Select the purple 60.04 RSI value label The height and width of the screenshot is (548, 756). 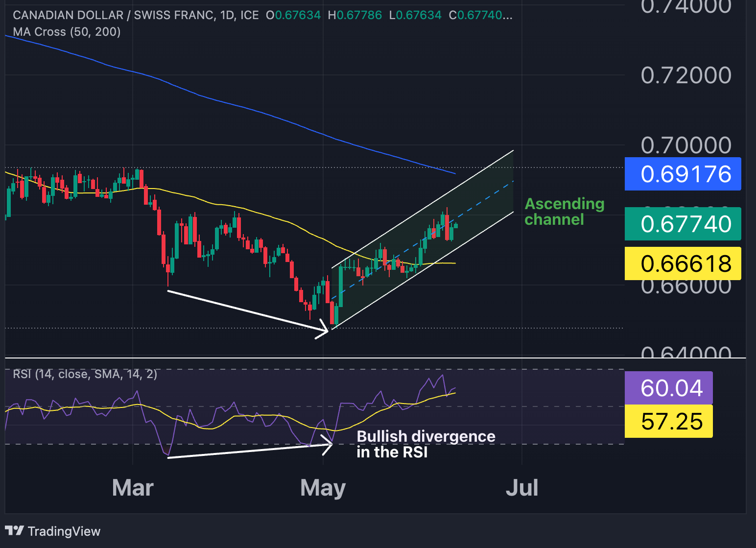(668, 388)
